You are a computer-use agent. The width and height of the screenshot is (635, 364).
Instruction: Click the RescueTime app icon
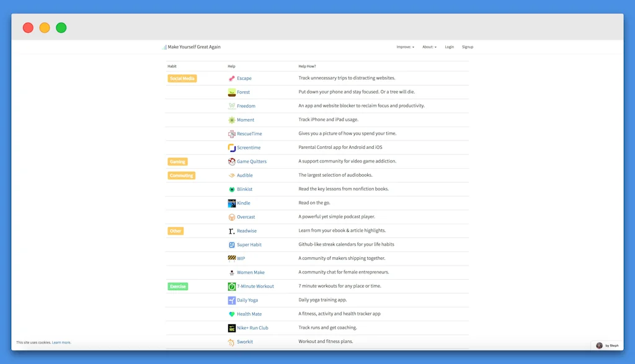231,134
